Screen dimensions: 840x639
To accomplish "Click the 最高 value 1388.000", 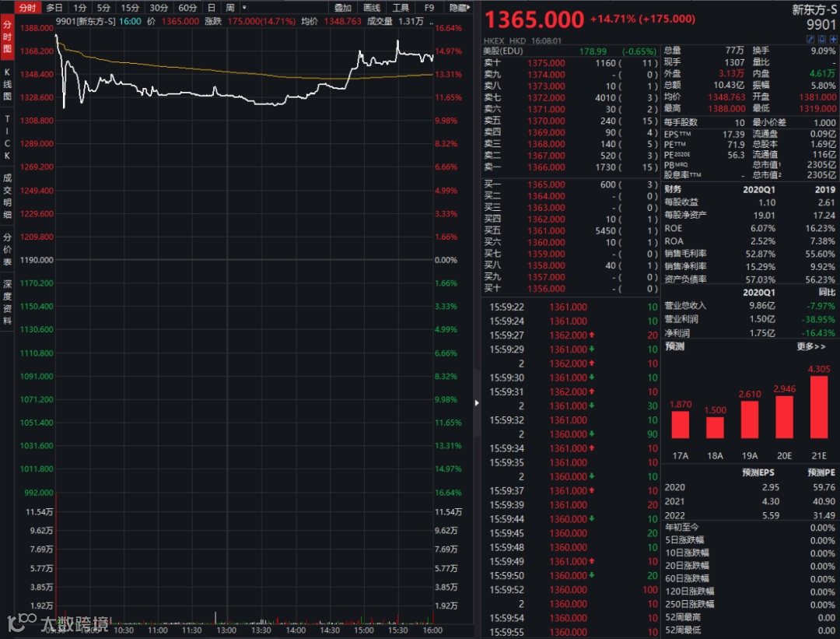I will (x=726, y=108).
